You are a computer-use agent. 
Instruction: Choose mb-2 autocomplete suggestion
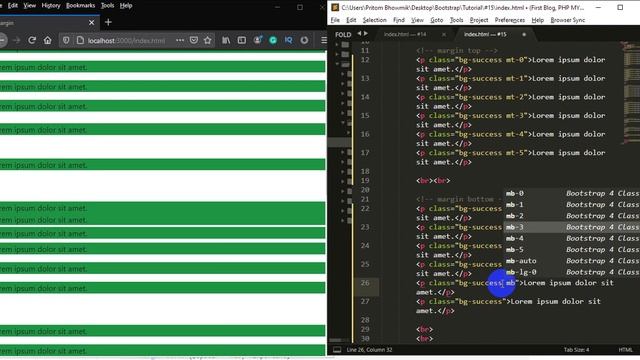[x=571, y=216]
